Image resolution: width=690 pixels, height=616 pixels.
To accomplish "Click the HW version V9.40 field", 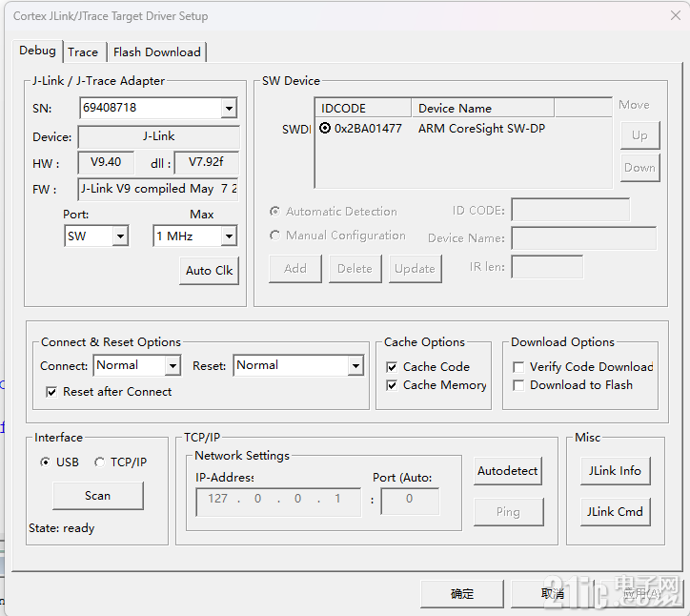I will click(106, 163).
